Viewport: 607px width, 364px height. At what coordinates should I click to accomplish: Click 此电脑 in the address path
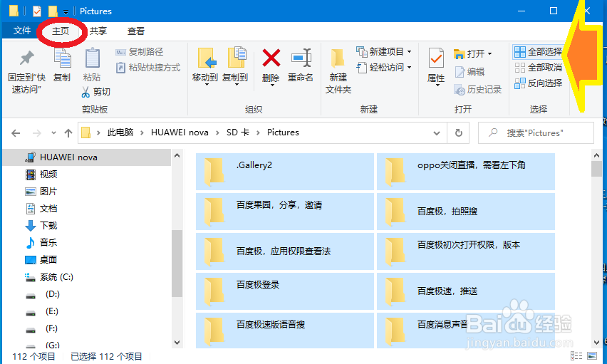pos(120,132)
